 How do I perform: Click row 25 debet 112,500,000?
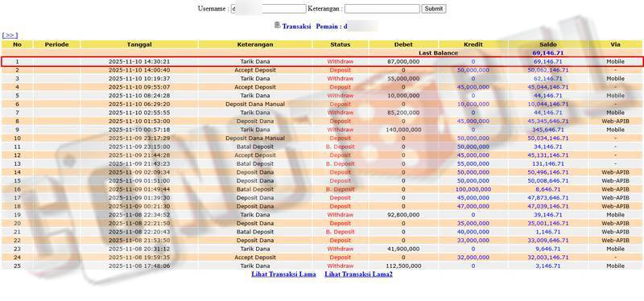tap(403, 266)
